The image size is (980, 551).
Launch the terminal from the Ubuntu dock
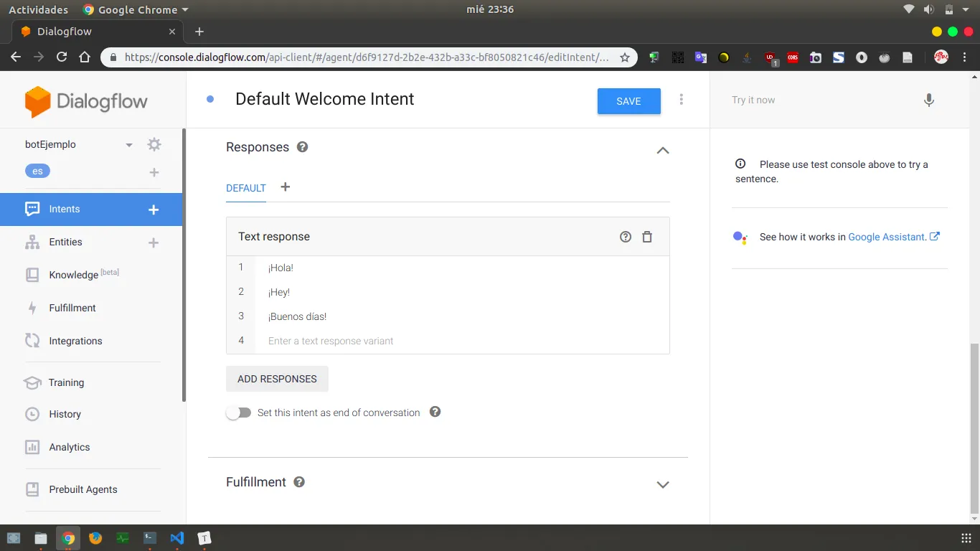tap(149, 537)
